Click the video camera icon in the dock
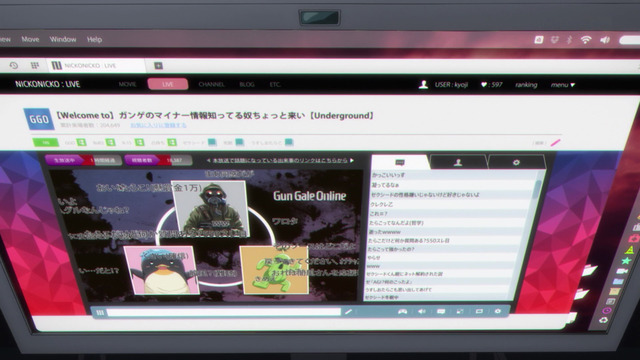 coord(622,271)
